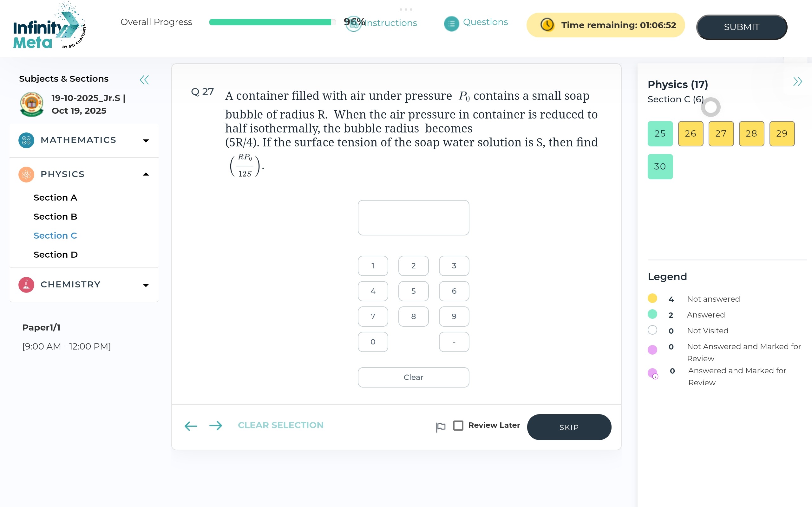Skip the current question
812x507 pixels.
(x=569, y=427)
